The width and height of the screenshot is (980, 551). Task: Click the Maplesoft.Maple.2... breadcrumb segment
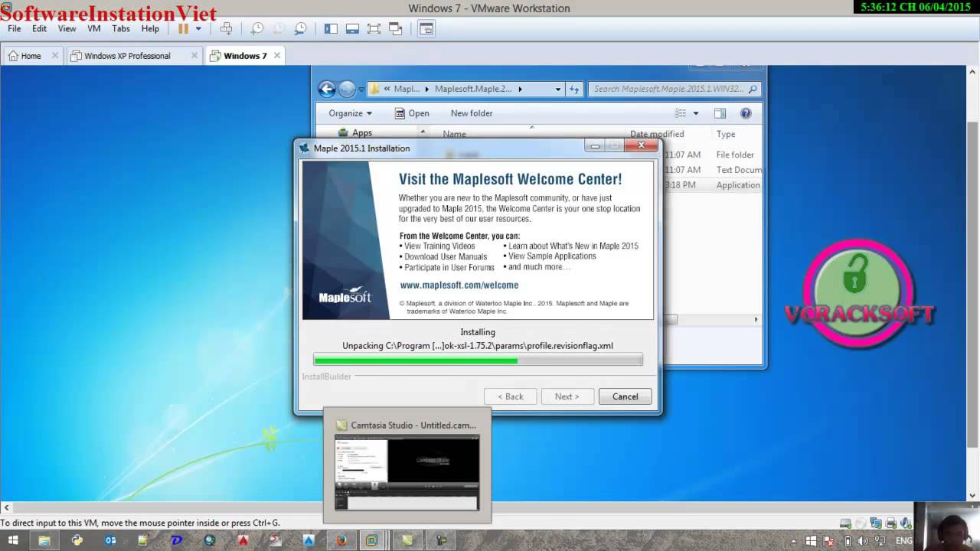coord(473,89)
